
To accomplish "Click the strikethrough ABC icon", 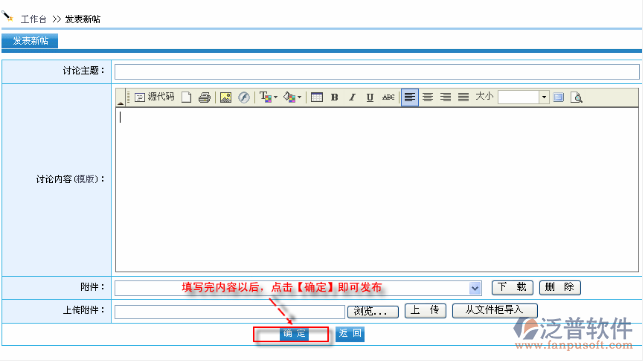I will (388, 97).
